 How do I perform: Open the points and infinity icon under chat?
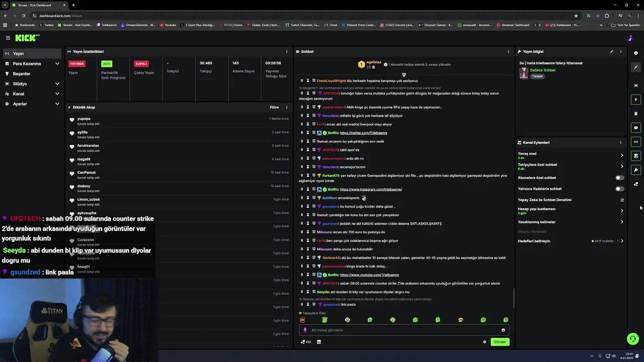(x=306, y=342)
